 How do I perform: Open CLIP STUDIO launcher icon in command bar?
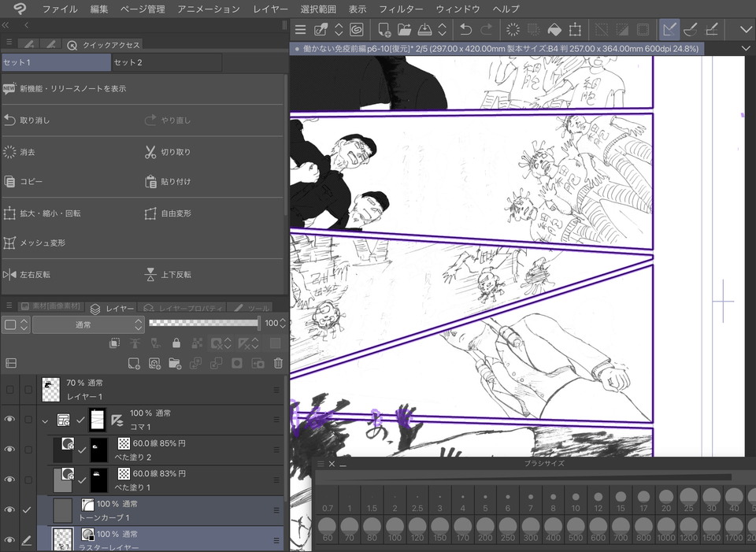tap(321, 30)
